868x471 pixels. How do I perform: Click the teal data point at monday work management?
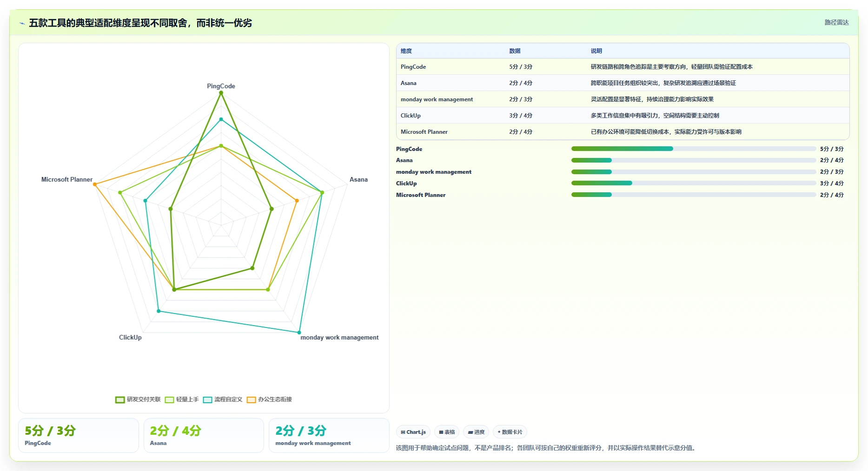click(x=299, y=333)
